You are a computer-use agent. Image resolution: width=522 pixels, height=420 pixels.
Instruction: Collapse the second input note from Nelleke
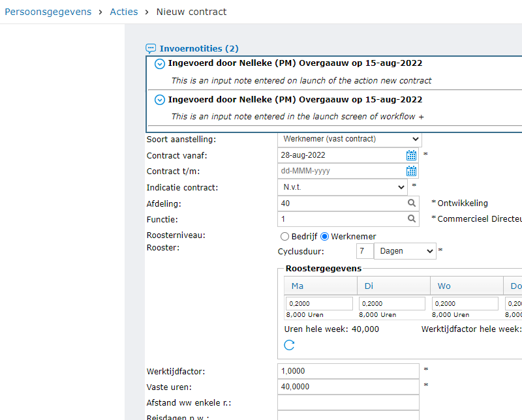159,99
